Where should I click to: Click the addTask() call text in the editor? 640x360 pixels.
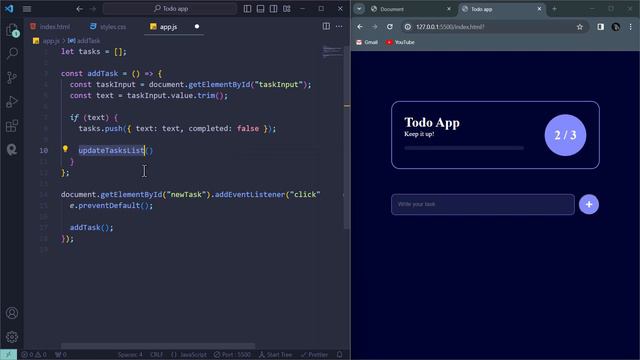pos(91,227)
